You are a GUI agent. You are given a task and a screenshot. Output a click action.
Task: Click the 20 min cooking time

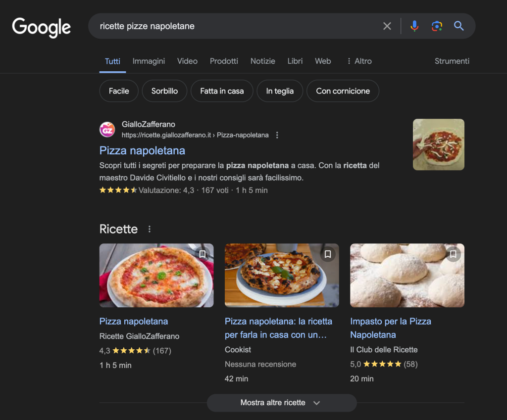(362, 378)
